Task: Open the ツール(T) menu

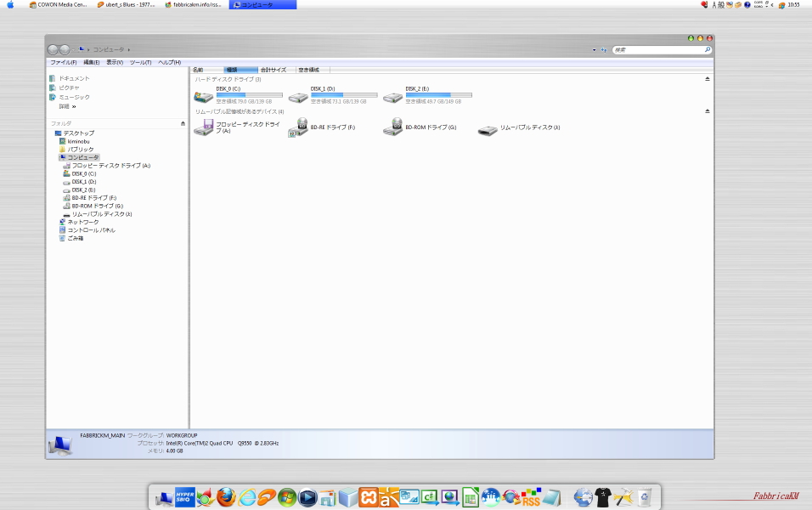Action: pyautogui.click(x=140, y=62)
